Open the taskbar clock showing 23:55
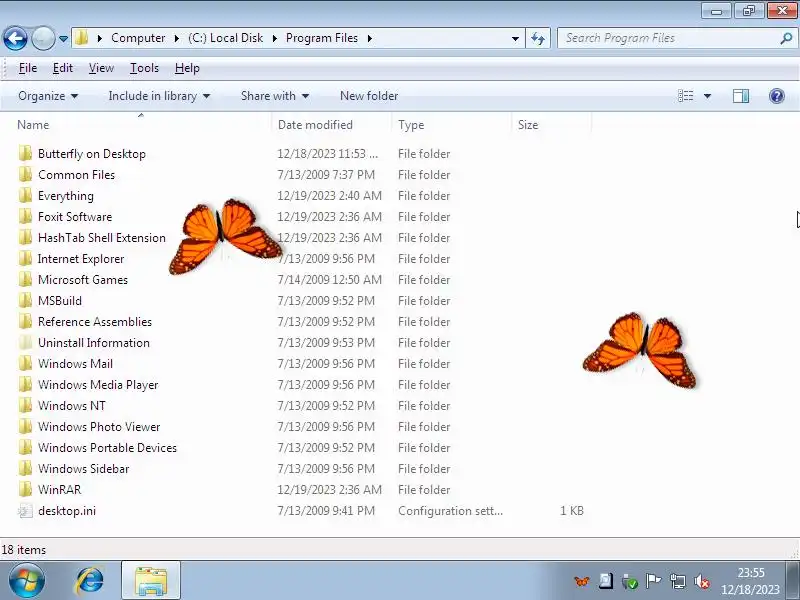Image resolution: width=800 pixels, height=600 pixels. pos(750,581)
